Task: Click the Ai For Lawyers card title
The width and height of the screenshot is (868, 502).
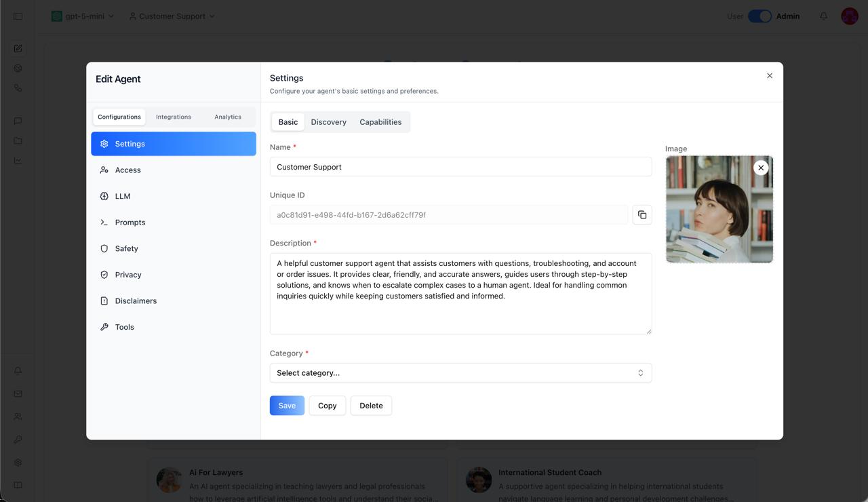Action: [x=216, y=472]
